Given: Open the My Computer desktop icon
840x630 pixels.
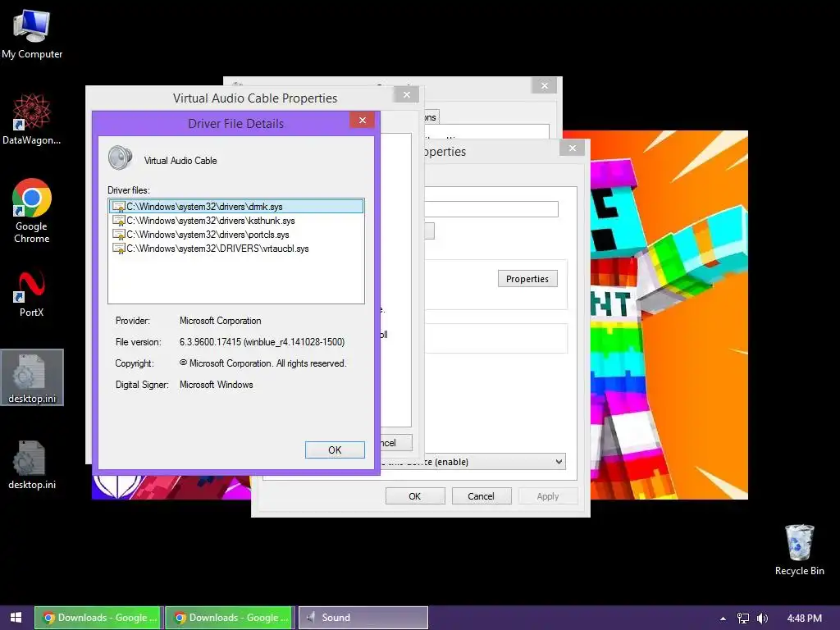Looking at the screenshot, I should pos(32,34).
